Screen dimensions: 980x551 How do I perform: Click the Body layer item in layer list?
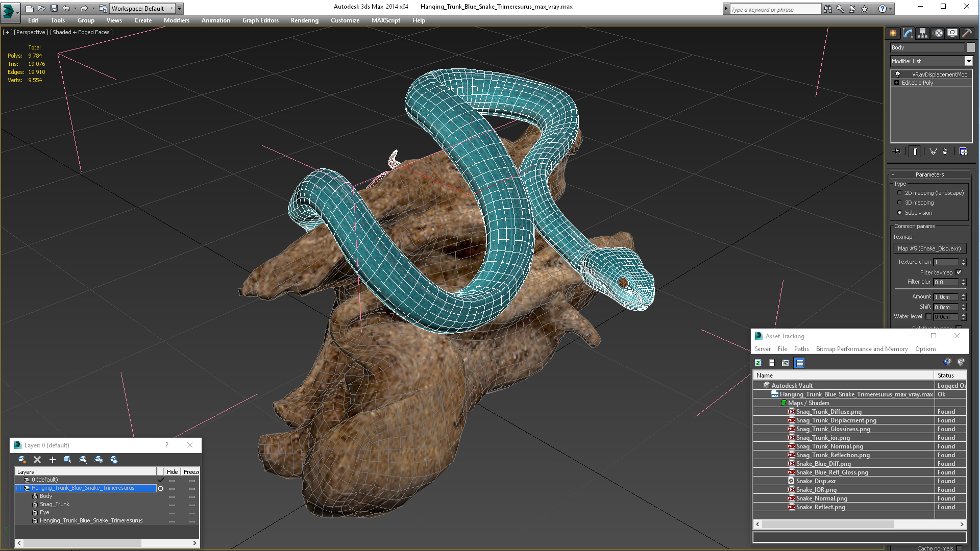46,496
